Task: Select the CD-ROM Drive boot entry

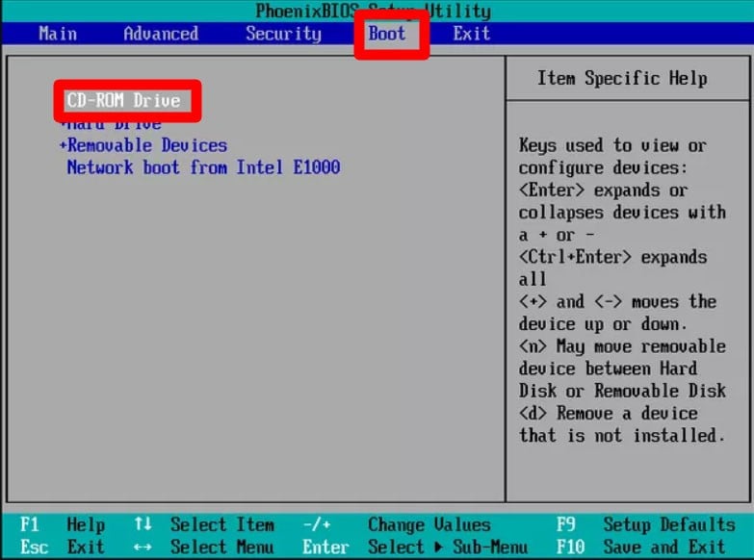Action: [123, 100]
